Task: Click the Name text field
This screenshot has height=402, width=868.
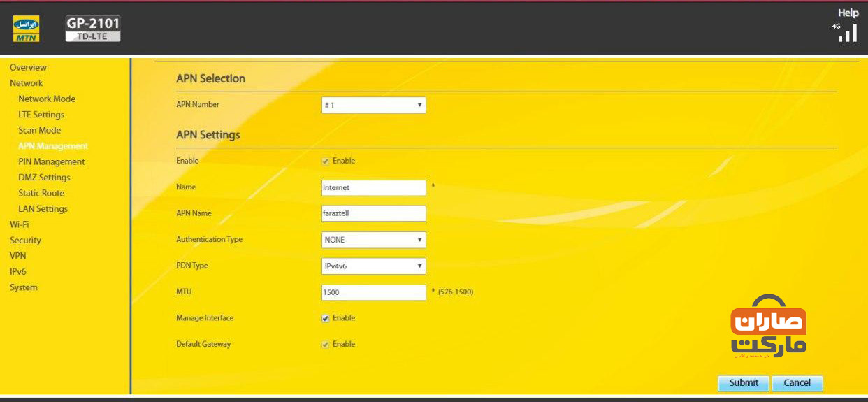Action: (x=373, y=187)
